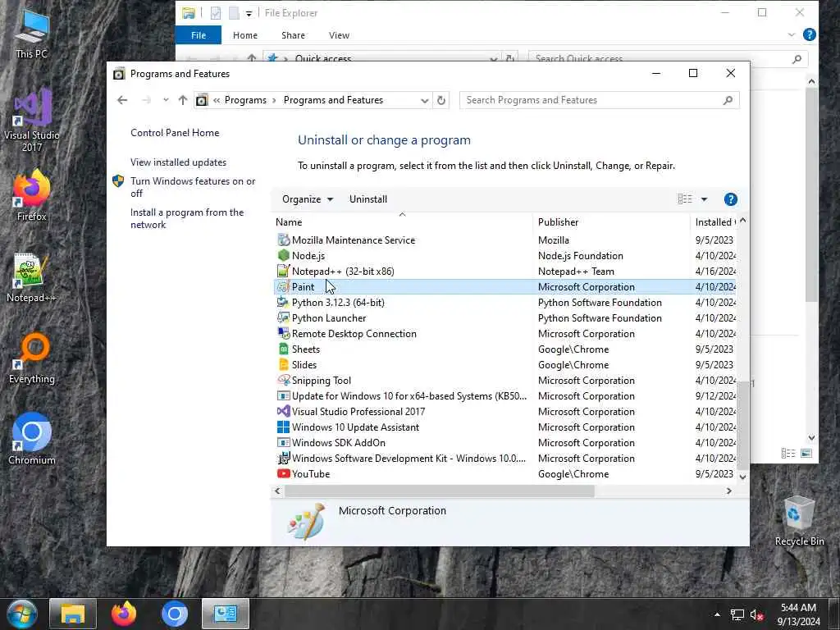This screenshot has height=630, width=840.
Task: Click the Notepad++ program icon in list
Action: pos(283,271)
